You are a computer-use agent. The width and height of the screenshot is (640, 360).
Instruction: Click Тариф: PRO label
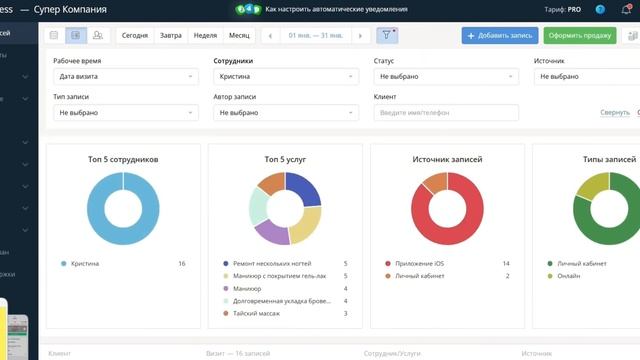coord(562,9)
